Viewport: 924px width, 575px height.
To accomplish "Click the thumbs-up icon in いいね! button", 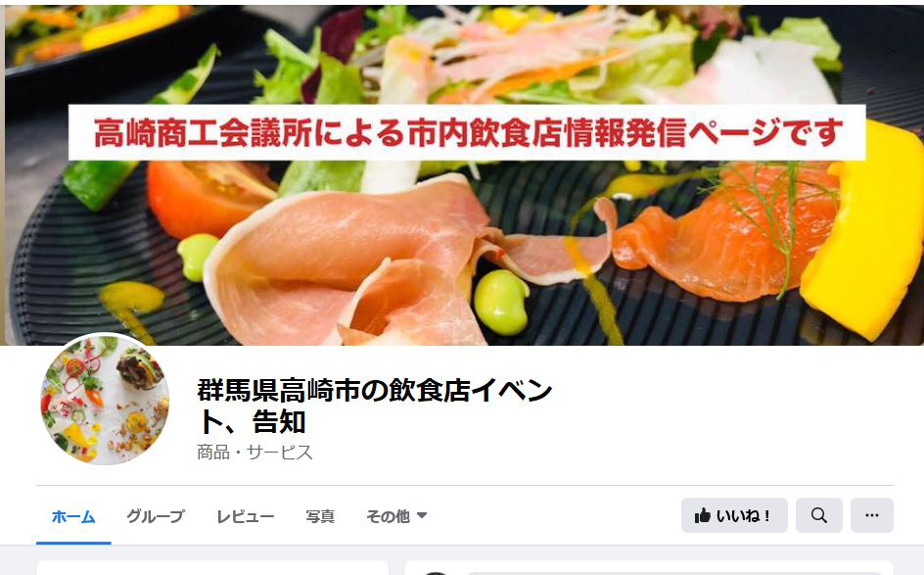I will point(702,516).
